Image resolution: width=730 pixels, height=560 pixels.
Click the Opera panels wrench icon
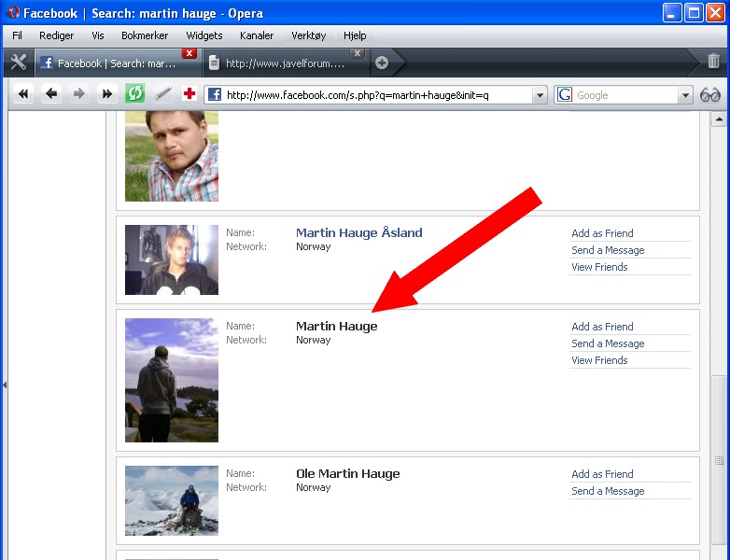[x=18, y=63]
